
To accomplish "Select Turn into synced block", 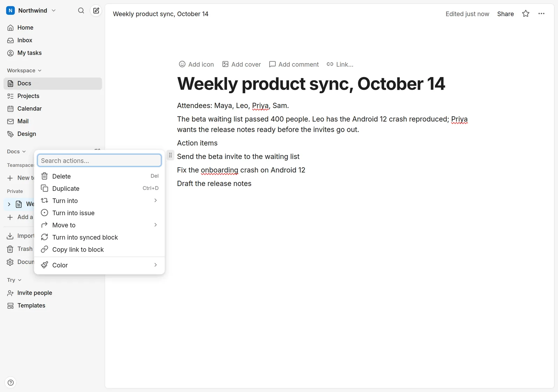I will [99, 237].
